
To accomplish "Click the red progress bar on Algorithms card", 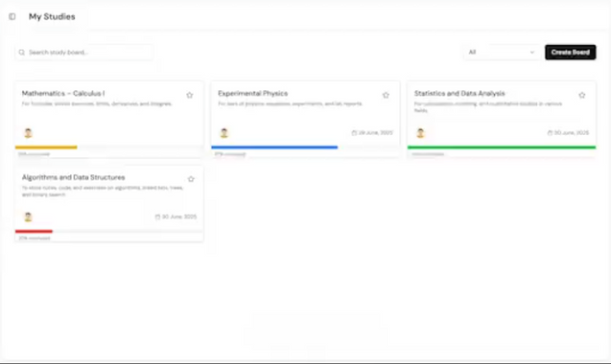I will 34,231.
